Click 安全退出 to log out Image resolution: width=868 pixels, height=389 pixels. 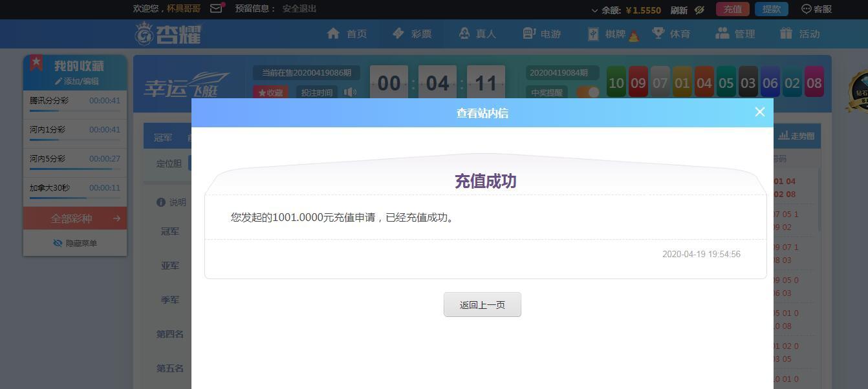pos(299,8)
